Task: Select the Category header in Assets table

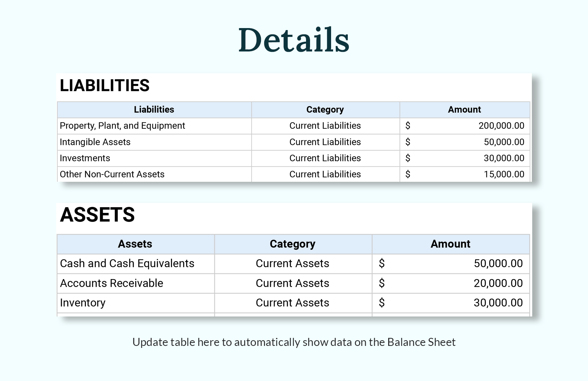Action: (x=292, y=244)
